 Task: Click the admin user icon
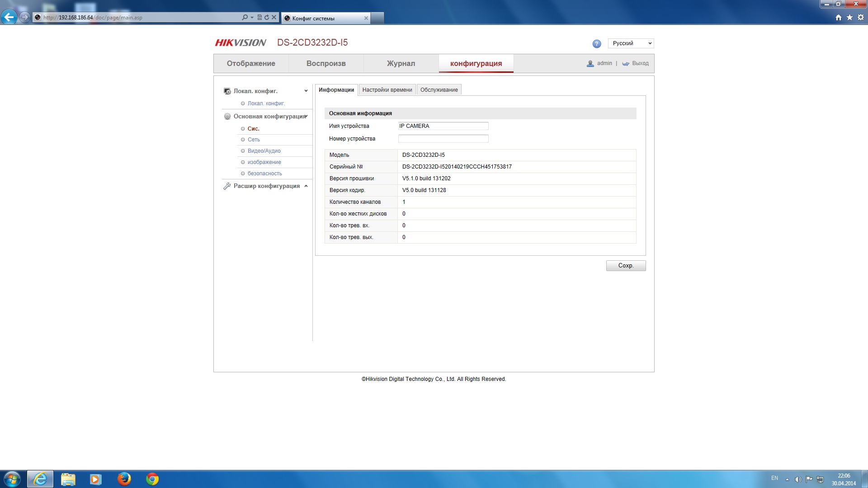coord(590,64)
